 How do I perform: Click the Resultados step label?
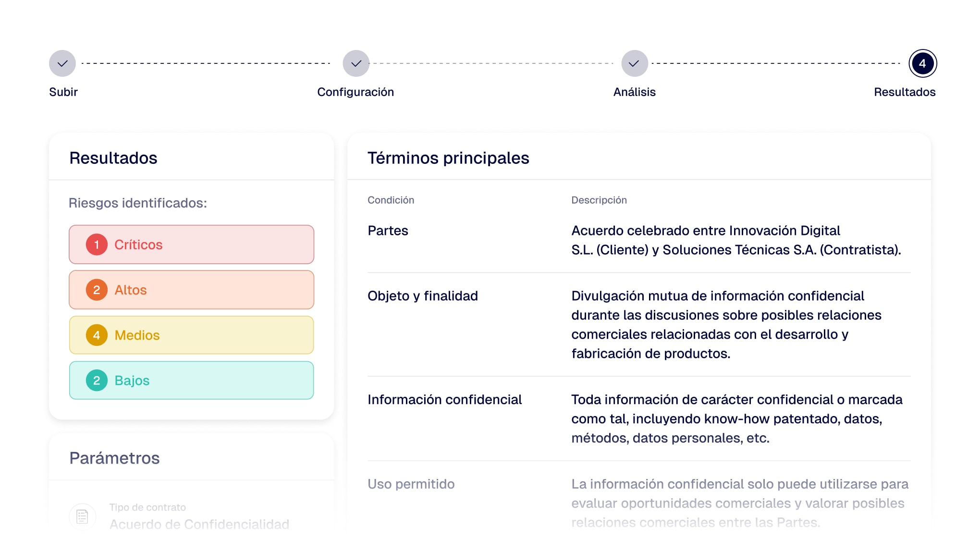pyautogui.click(x=904, y=92)
